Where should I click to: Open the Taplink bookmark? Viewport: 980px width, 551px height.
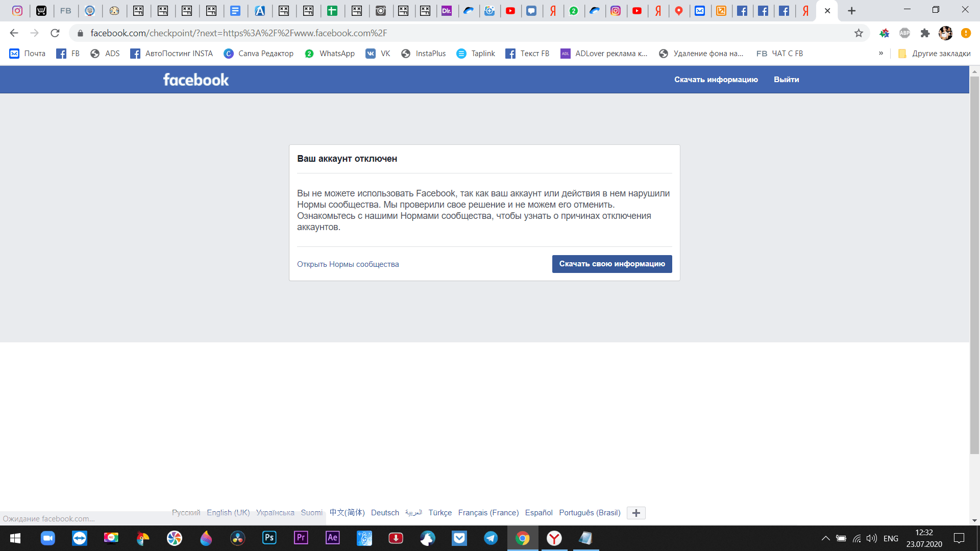[x=476, y=54]
